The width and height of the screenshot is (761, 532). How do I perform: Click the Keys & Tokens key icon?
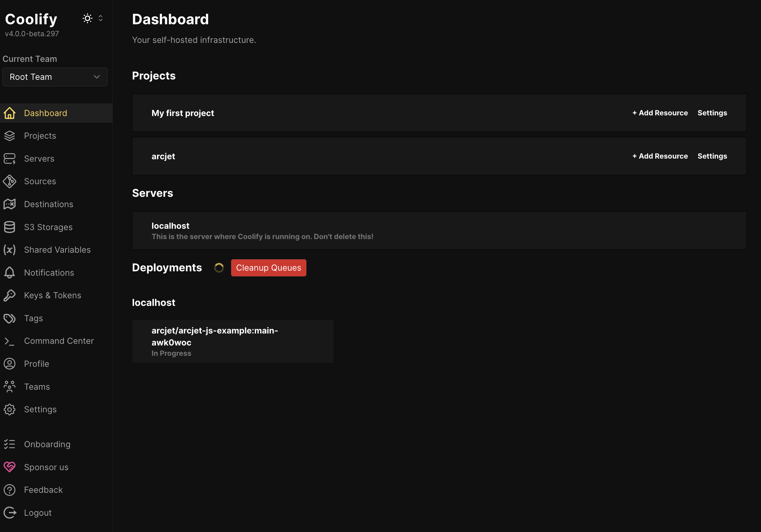pyautogui.click(x=10, y=295)
